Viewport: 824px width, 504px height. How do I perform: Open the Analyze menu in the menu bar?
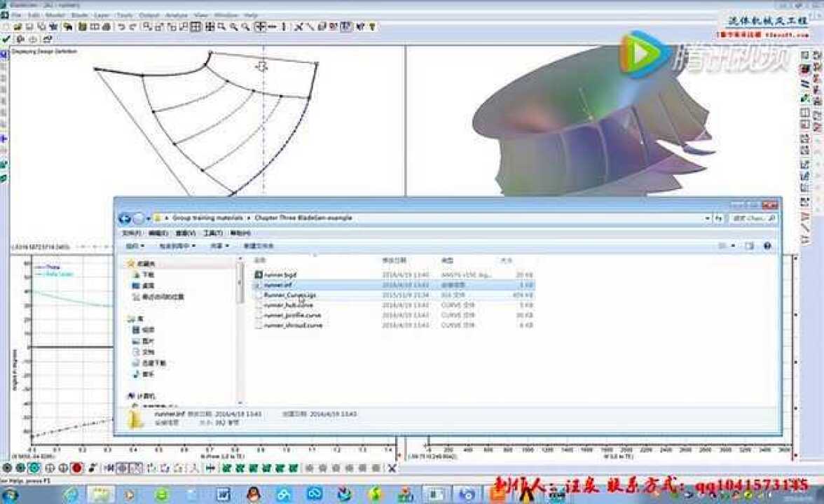tap(177, 15)
